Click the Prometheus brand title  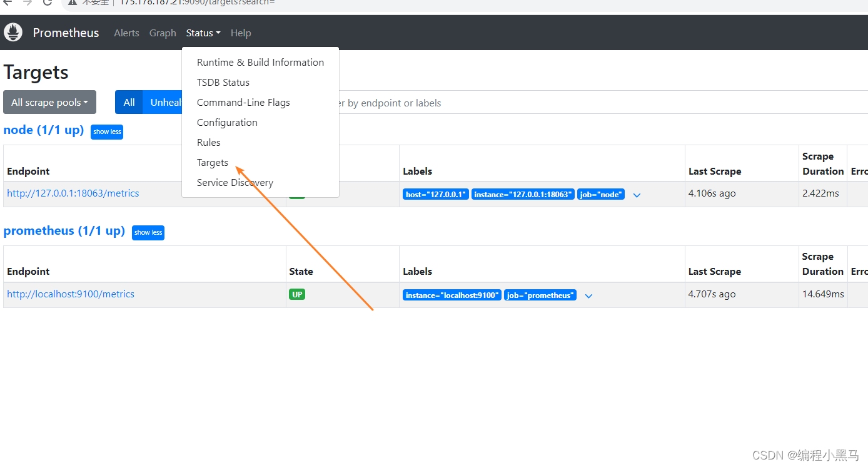(66, 33)
